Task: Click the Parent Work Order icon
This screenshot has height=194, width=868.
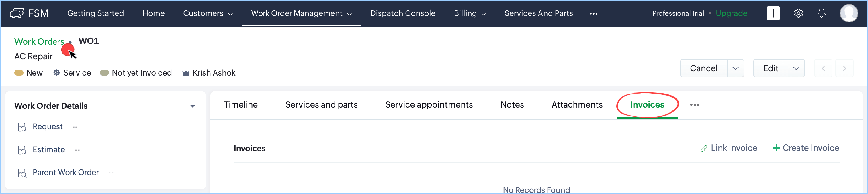Action: pyautogui.click(x=22, y=173)
